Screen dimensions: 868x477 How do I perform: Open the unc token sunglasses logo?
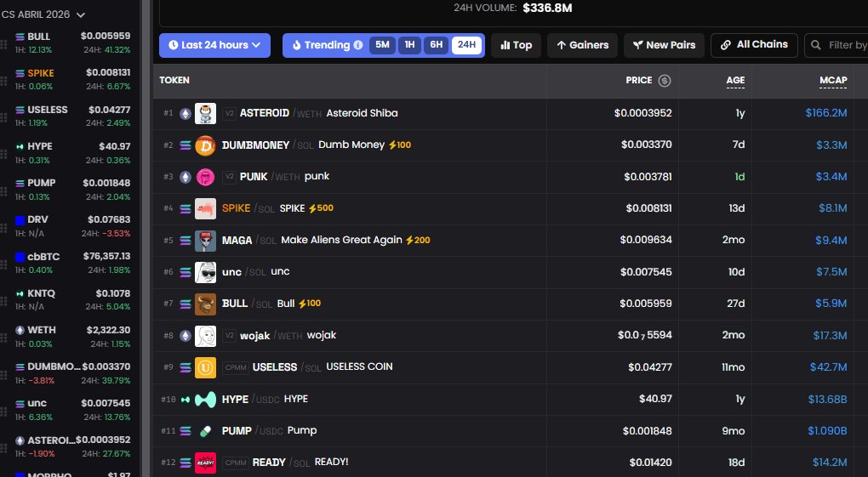coord(205,272)
